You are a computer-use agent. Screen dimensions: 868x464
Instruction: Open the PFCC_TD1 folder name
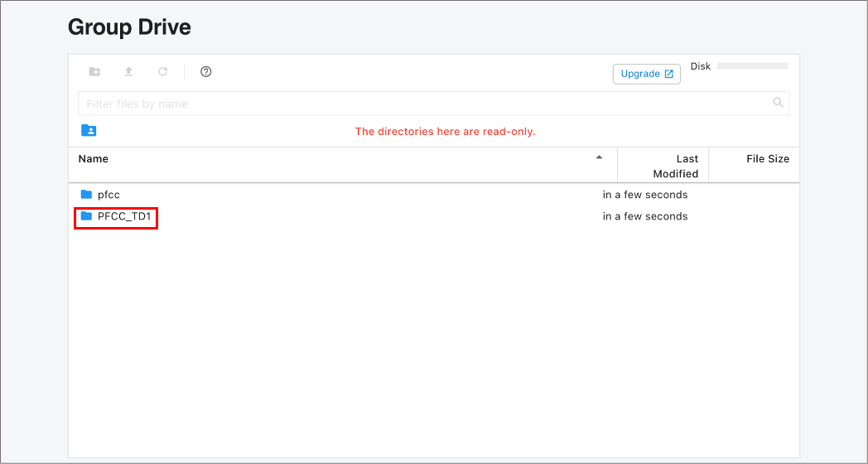tap(124, 216)
